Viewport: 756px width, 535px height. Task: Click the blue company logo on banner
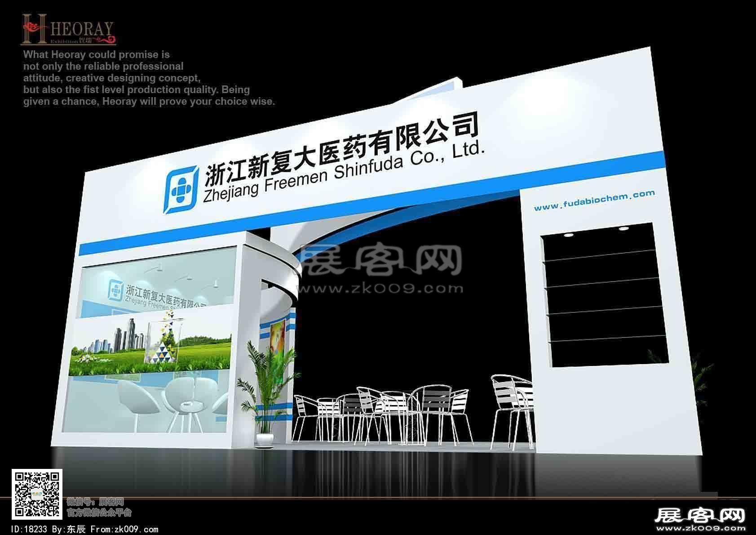click(x=181, y=189)
